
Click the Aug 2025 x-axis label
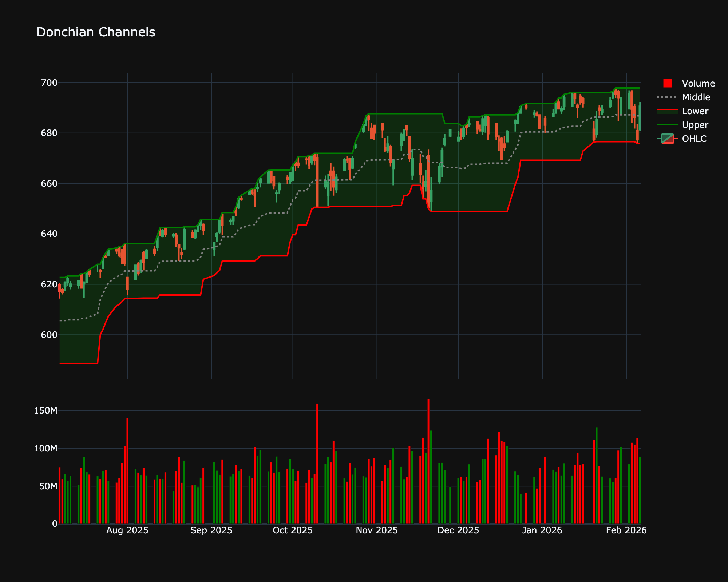pos(127,530)
